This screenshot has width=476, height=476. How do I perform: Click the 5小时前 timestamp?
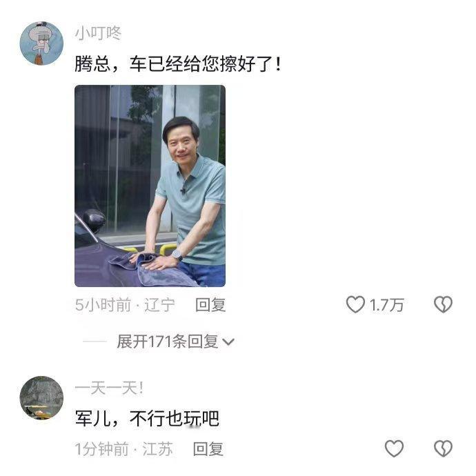pyautogui.click(x=103, y=305)
